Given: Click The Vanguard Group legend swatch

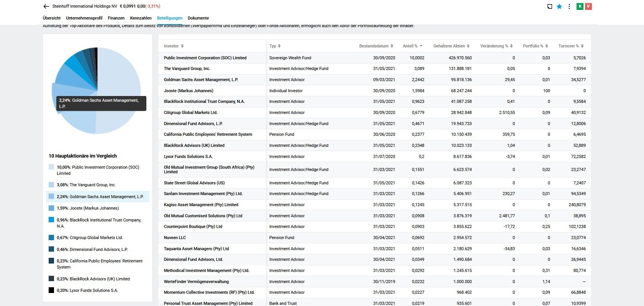Looking at the screenshot, I should [51, 185].
